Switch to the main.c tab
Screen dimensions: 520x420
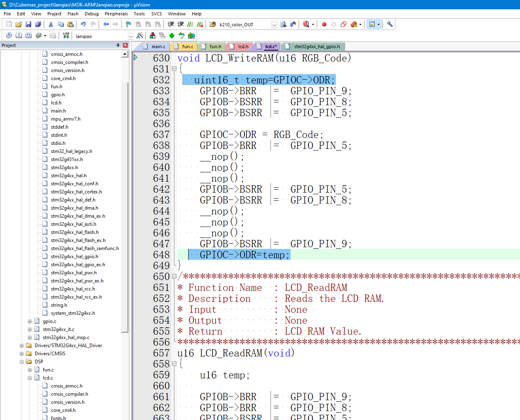coord(155,47)
